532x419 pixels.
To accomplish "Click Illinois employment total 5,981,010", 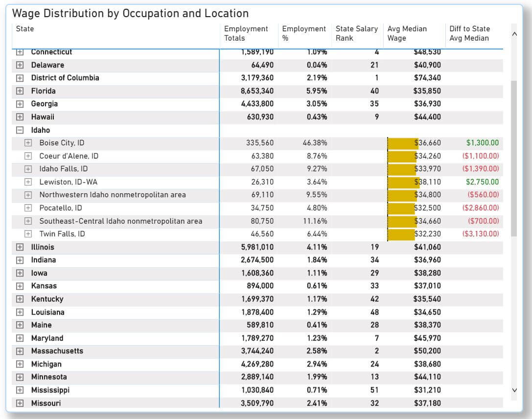I will [x=257, y=247].
